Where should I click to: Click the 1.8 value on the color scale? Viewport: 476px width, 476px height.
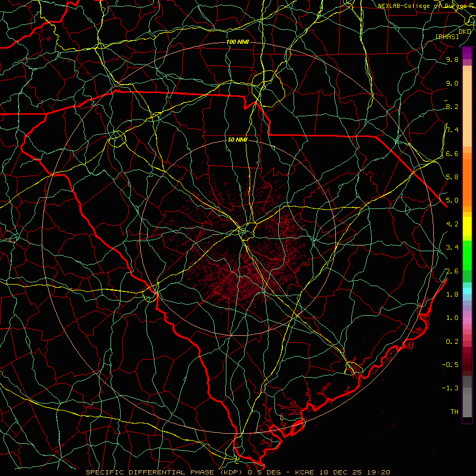[452, 295]
